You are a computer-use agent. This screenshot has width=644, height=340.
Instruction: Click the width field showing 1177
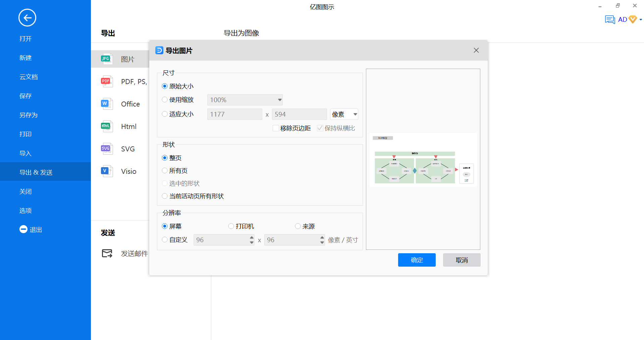(234, 114)
